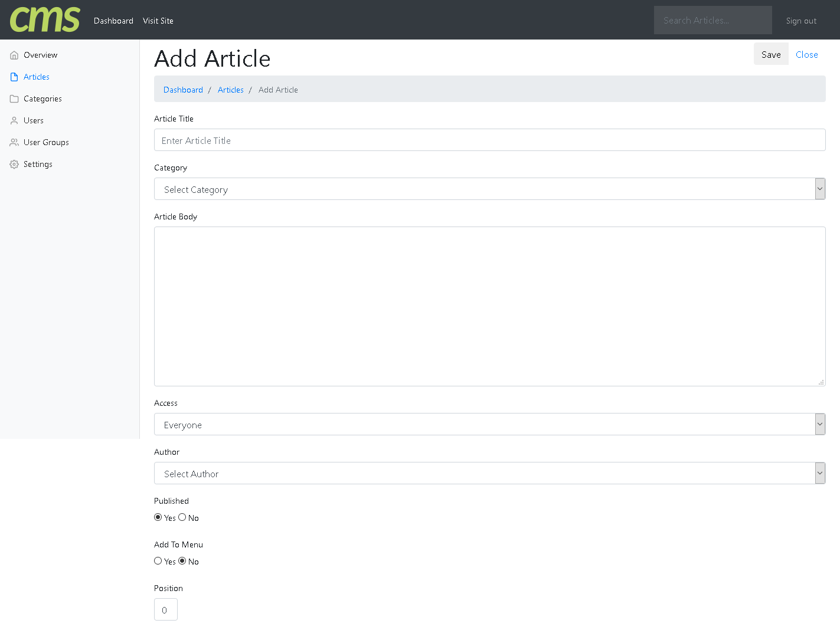Click the Users person icon in sidebar
Viewport: 840px width, 630px height.
[x=14, y=121]
